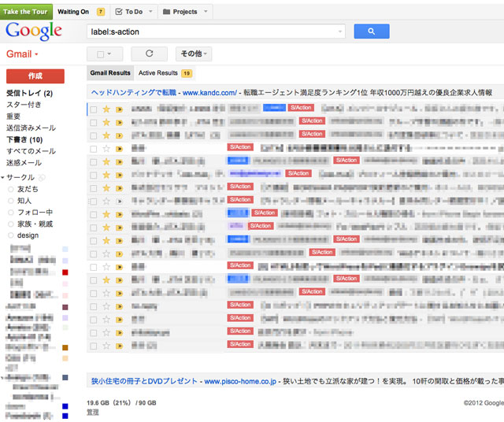Toggle importance marker on the last email row
The height and width of the screenshot is (422, 504).
tap(119, 346)
